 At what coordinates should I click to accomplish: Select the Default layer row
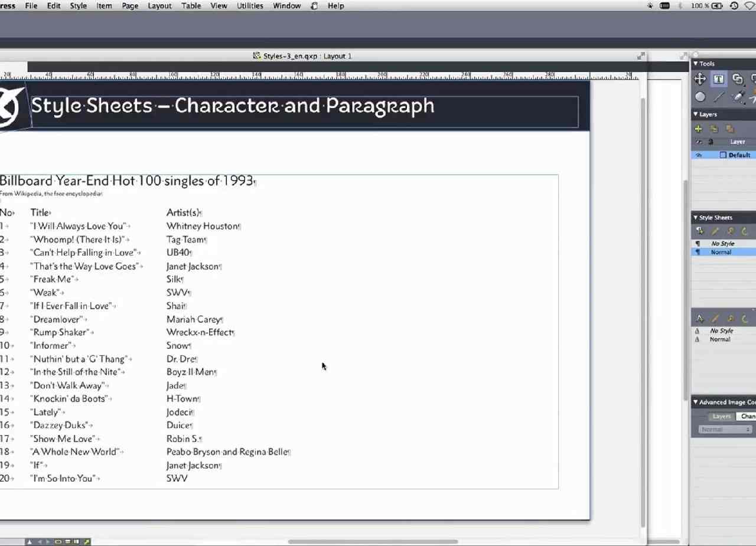coord(724,155)
